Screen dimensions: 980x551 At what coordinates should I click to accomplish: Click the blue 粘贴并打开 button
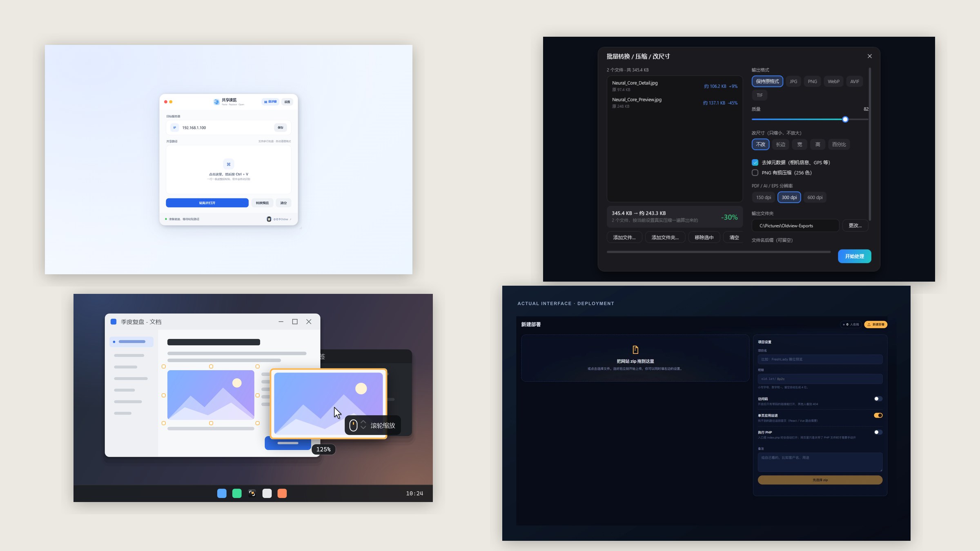(207, 203)
